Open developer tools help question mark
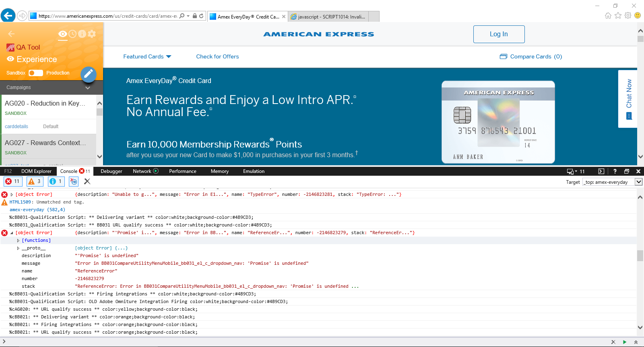 pos(615,171)
